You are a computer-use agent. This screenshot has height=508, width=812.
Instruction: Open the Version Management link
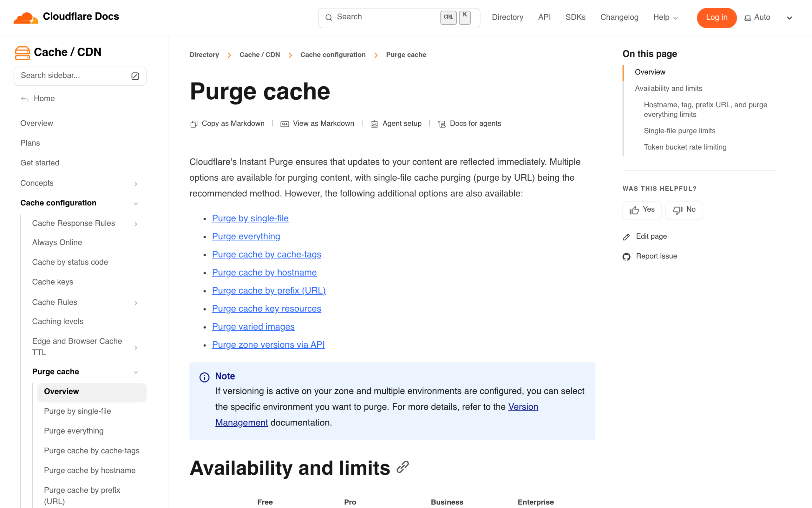[523, 407]
